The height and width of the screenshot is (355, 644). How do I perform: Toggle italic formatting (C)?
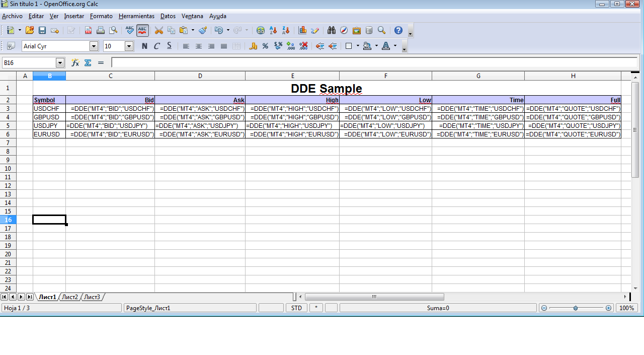(x=156, y=46)
